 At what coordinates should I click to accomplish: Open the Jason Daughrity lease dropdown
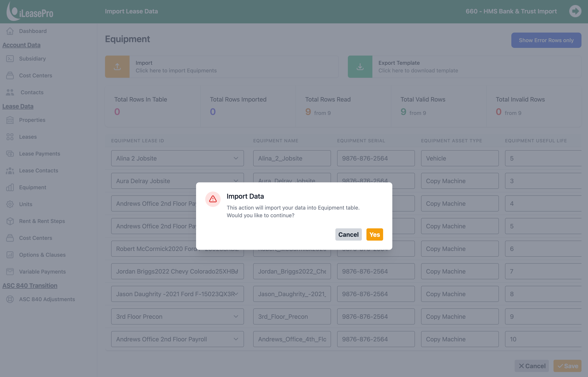[x=177, y=294]
